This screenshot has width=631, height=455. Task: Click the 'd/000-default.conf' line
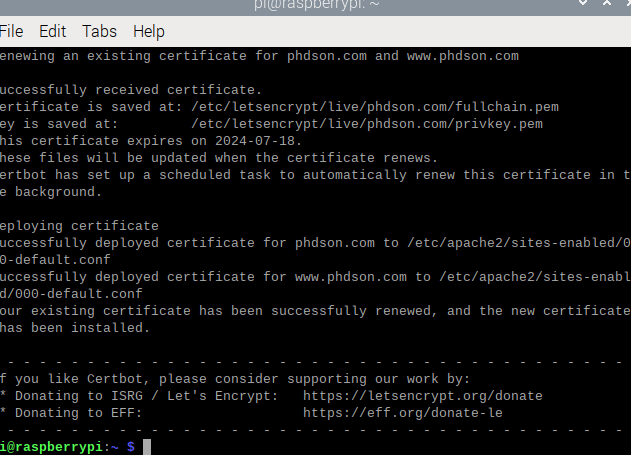coord(71,294)
